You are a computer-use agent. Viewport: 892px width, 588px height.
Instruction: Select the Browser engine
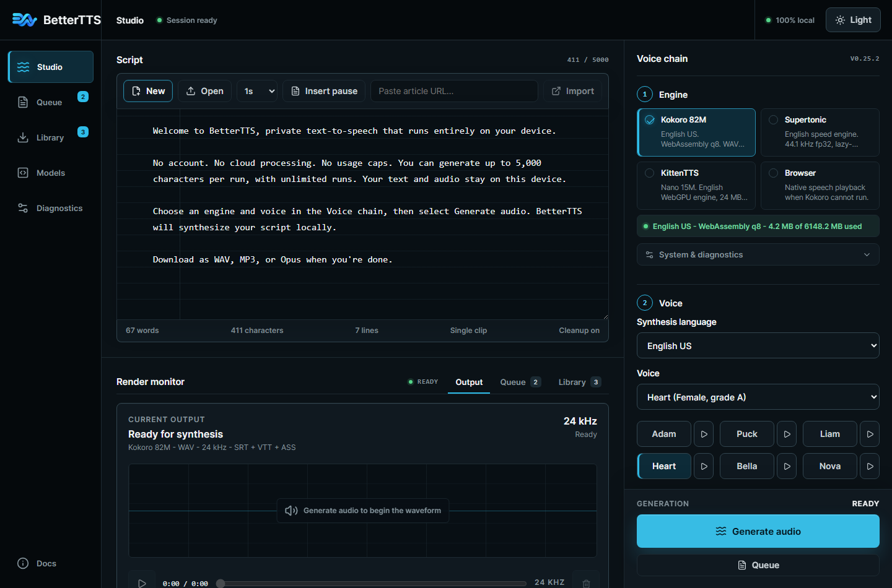(x=820, y=186)
